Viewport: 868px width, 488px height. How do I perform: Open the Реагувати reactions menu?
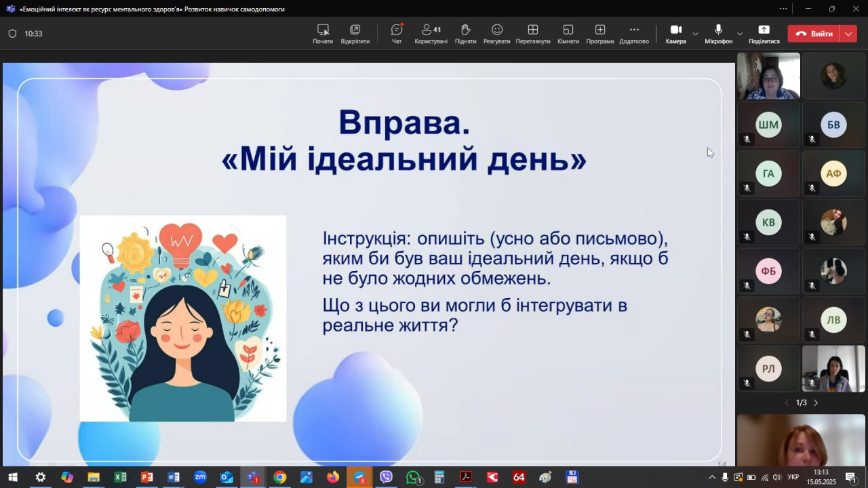click(x=496, y=33)
